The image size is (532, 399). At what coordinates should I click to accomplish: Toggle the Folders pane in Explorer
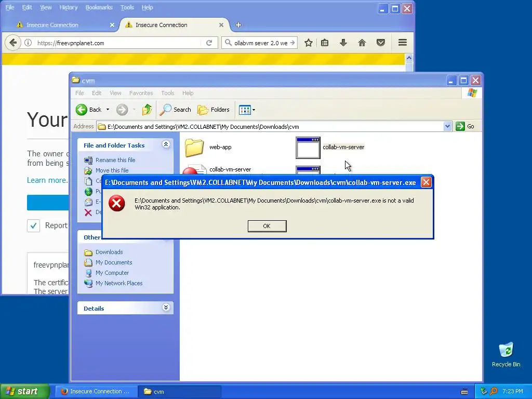pos(214,110)
